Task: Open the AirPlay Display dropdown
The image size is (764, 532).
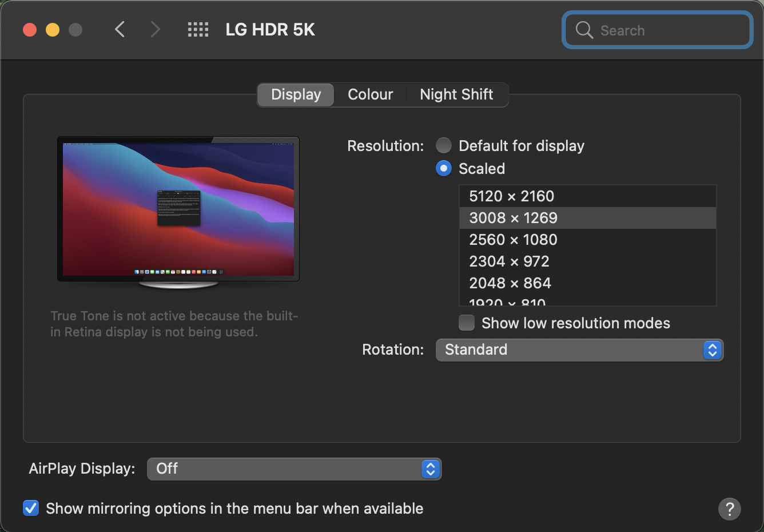Action: (x=294, y=469)
